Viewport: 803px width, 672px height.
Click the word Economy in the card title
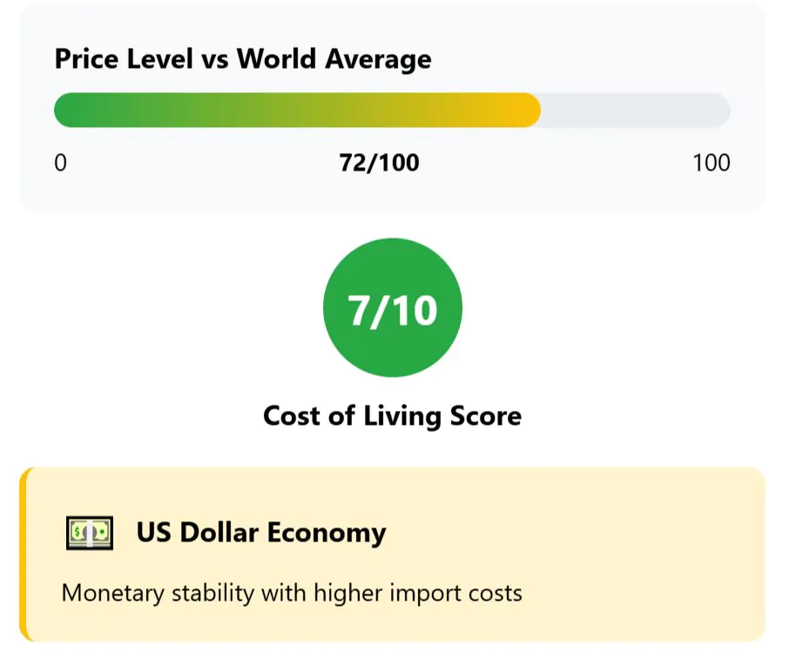coord(327,534)
